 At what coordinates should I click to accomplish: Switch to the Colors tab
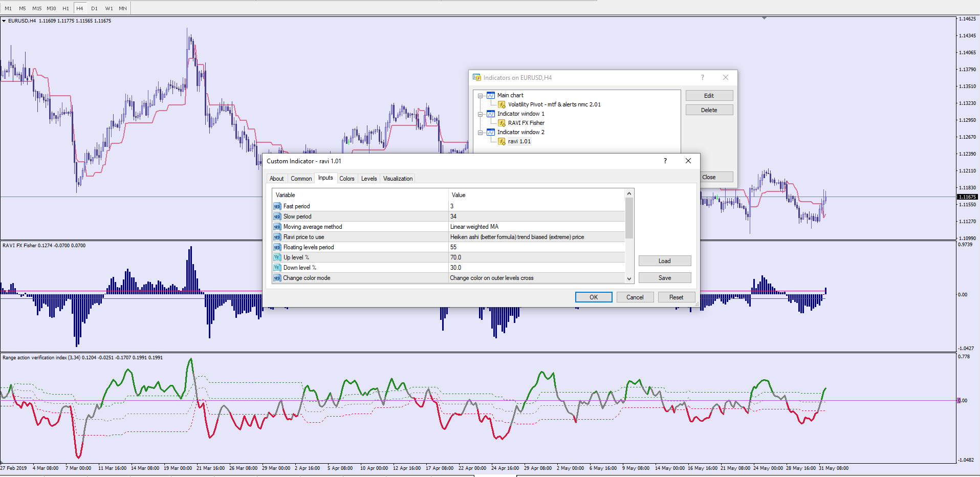pos(346,179)
